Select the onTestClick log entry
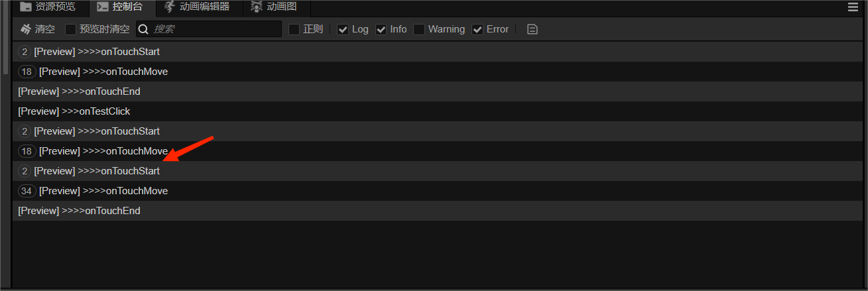This screenshot has width=868, height=291. (x=74, y=111)
